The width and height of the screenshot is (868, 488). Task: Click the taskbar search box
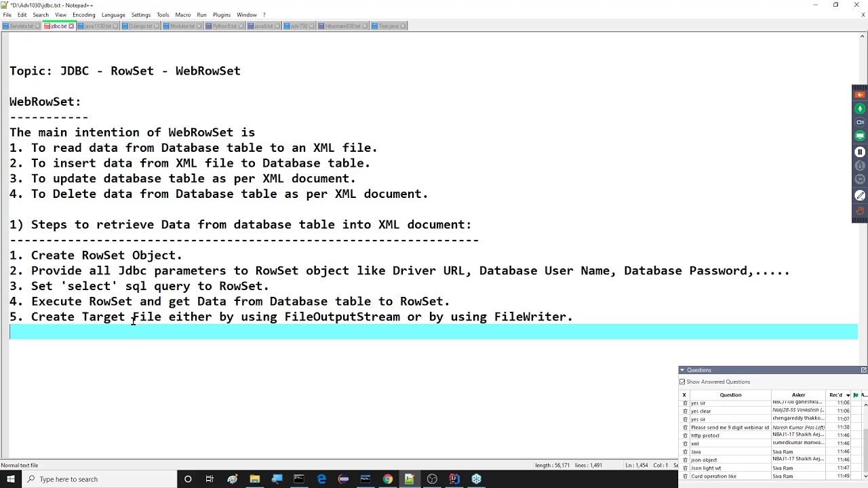tap(98, 479)
